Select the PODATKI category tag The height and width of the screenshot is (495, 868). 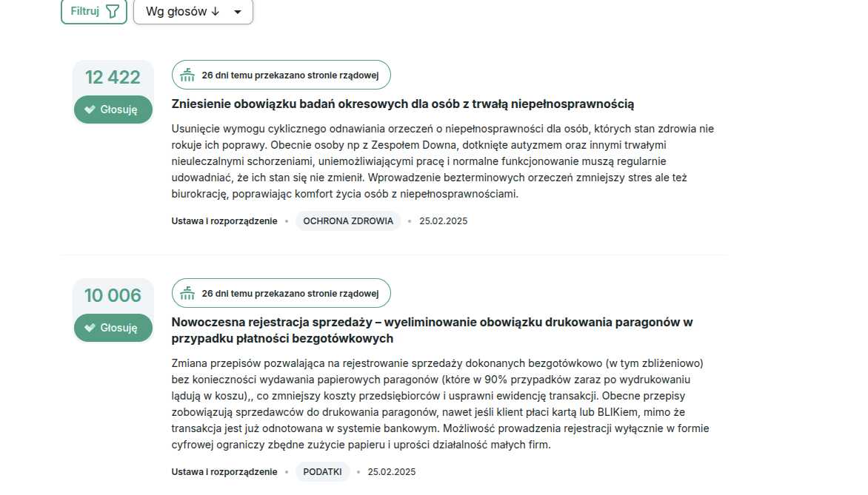click(322, 472)
